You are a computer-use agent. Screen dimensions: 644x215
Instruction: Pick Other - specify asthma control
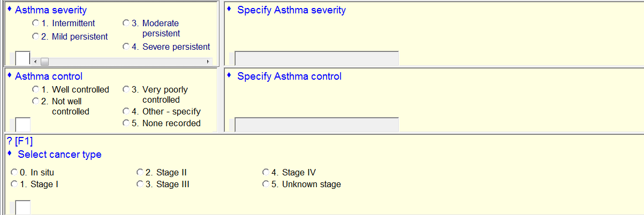126,111
